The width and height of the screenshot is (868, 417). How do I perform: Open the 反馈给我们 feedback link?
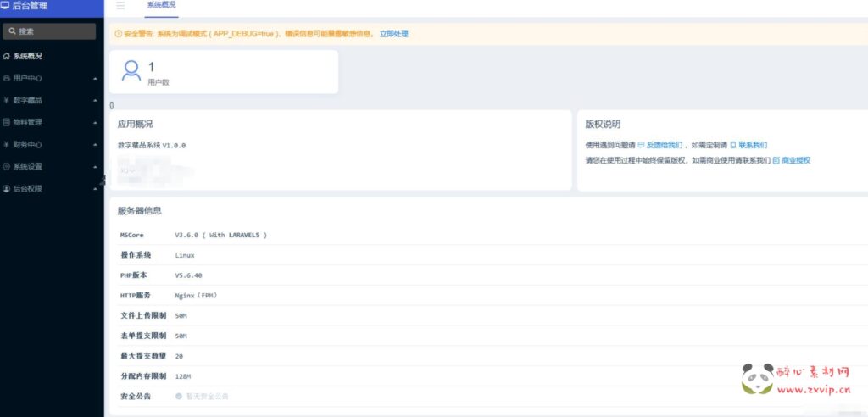[x=664, y=145]
